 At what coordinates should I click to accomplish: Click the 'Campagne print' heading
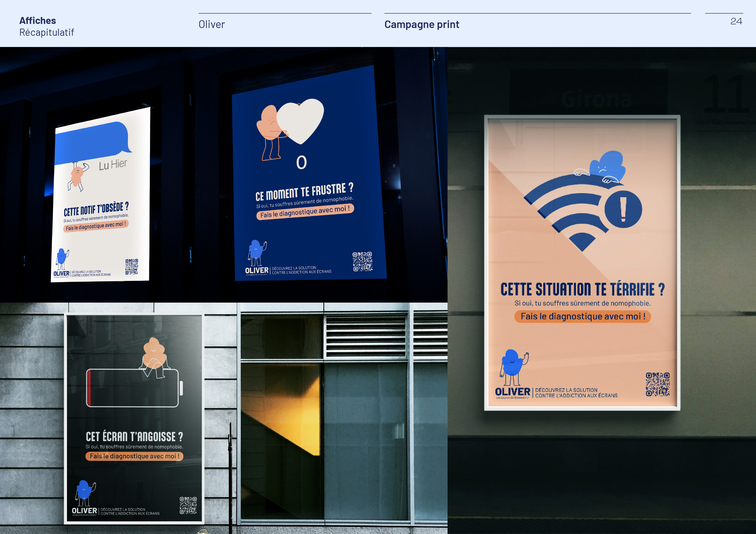point(422,24)
